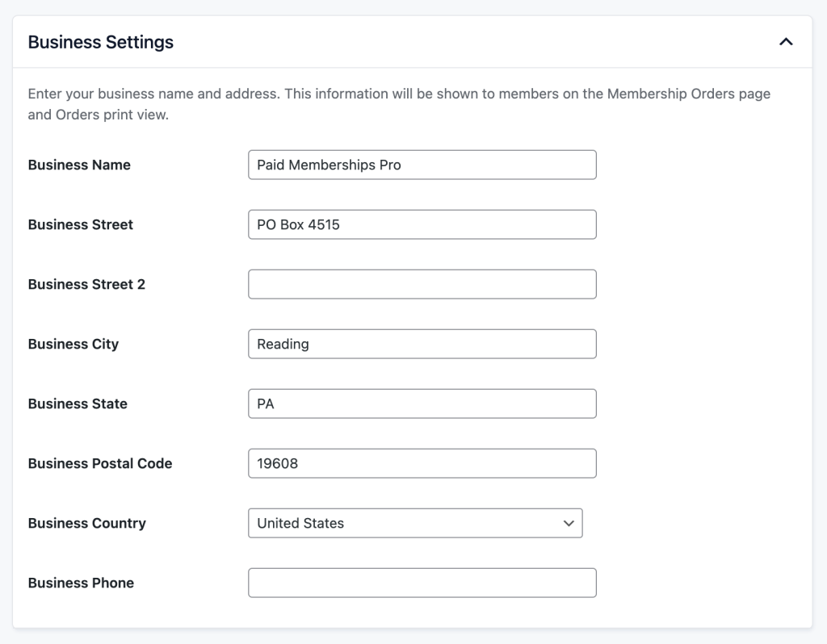This screenshot has height=644, width=827.
Task: Open the Business Country dropdown
Action: point(415,523)
